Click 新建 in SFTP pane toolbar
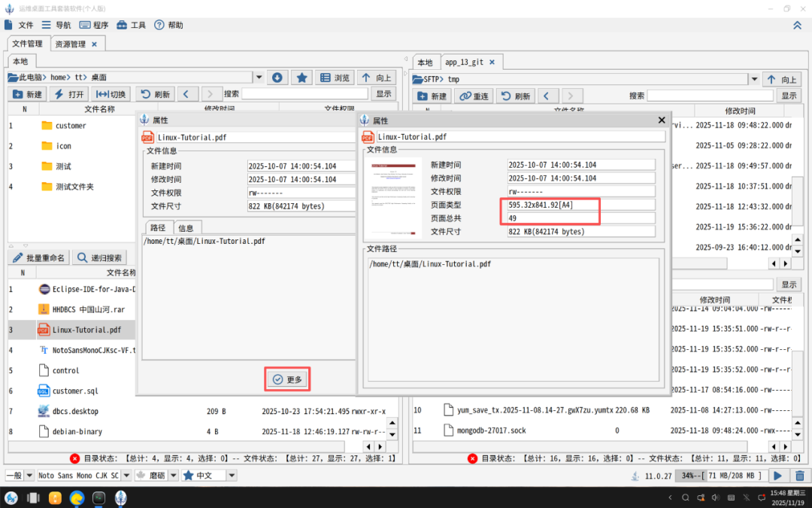The image size is (812, 508). 433,96
